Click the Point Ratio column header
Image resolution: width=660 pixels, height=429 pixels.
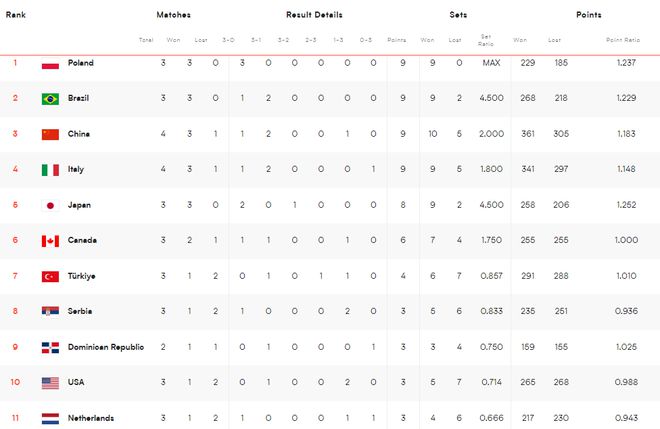tap(623, 40)
